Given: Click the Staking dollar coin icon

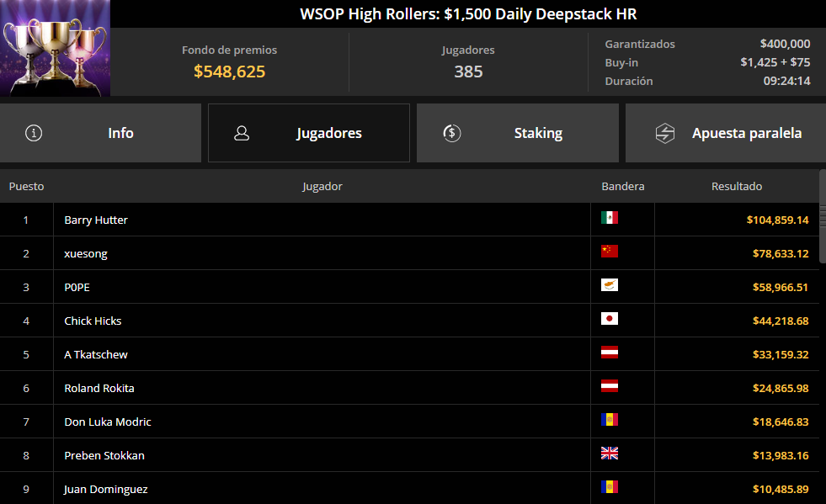Looking at the screenshot, I should (x=452, y=133).
